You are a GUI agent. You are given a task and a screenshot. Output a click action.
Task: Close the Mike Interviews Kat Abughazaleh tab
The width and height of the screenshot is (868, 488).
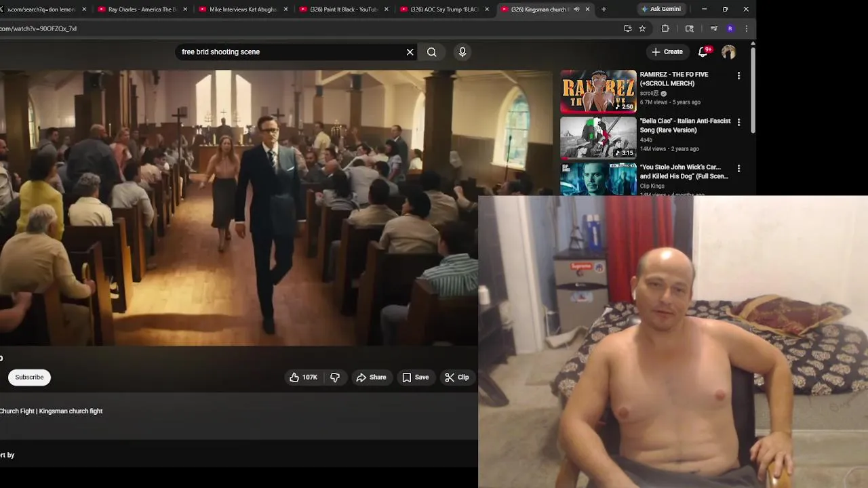(285, 9)
